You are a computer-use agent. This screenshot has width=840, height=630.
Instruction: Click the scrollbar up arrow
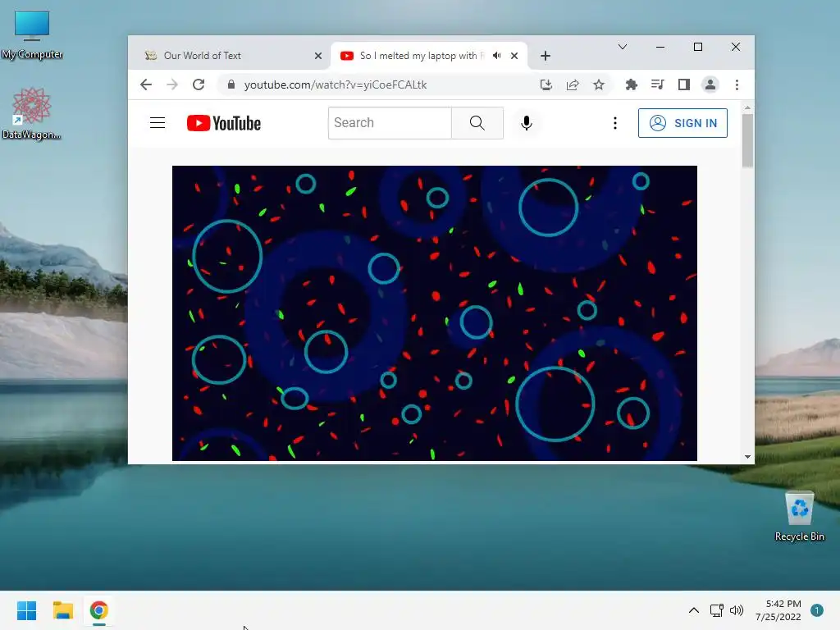coord(747,108)
